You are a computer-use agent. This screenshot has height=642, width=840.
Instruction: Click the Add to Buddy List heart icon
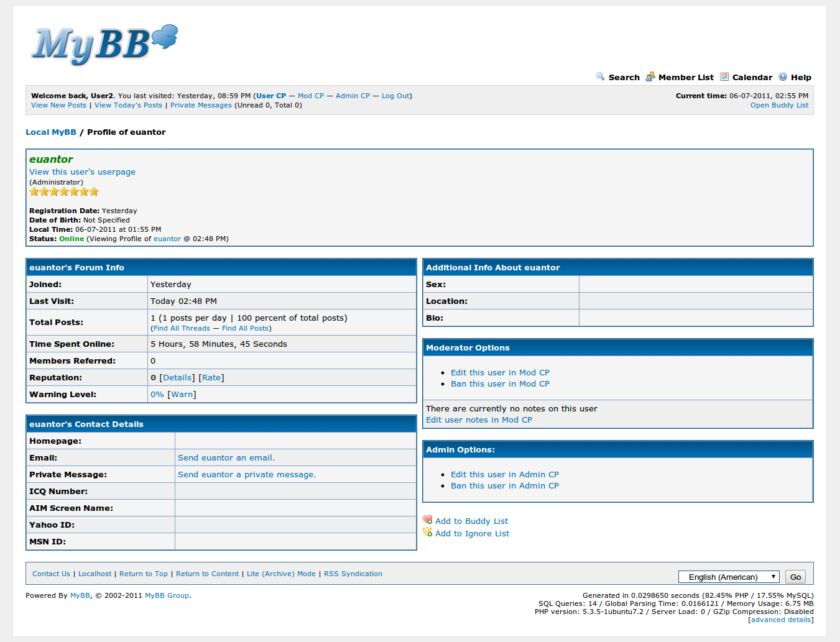point(427,520)
